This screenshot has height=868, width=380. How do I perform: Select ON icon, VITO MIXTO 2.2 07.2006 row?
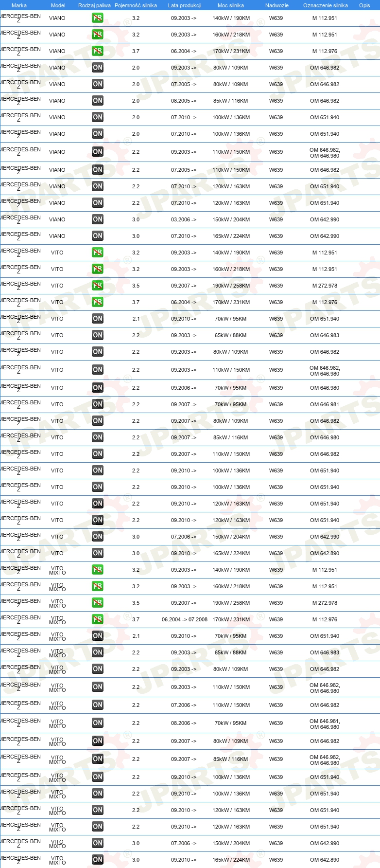point(98,705)
